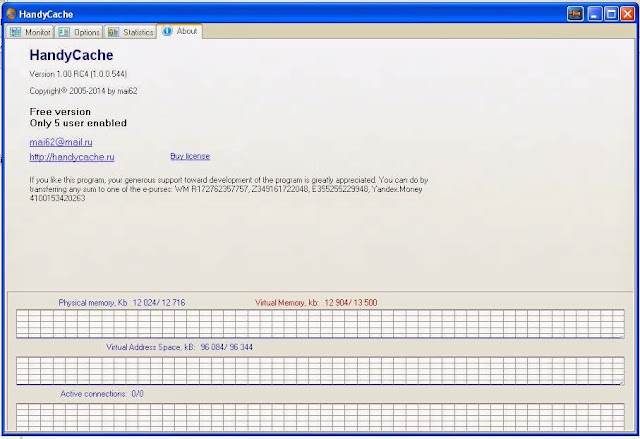
Task: Open the mai62@mail.ru email link
Action: (x=61, y=142)
